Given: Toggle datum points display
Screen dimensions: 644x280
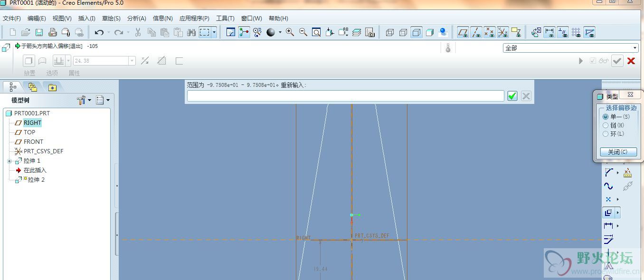Looking at the screenshot, I should point(490,32).
